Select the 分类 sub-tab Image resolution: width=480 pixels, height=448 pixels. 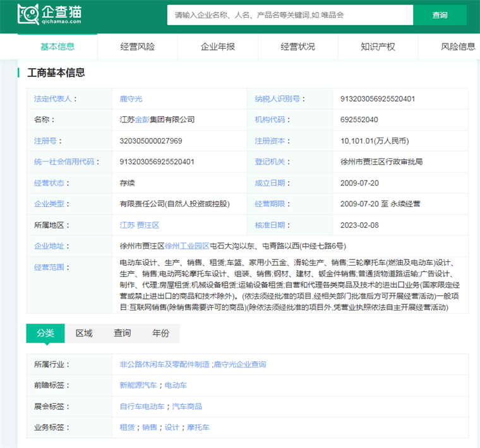pyautogui.click(x=45, y=333)
